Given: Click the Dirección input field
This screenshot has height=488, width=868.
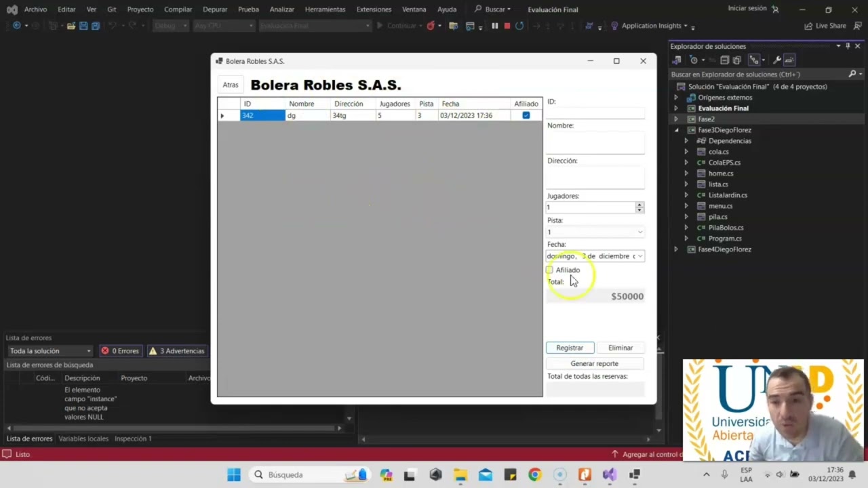Looking at the screenshot, I should [x=595, y=178].
